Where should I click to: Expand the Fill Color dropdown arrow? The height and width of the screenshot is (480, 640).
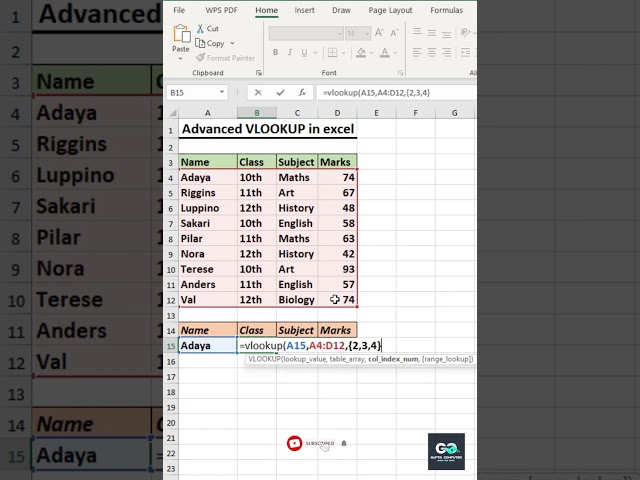(371, 53)
